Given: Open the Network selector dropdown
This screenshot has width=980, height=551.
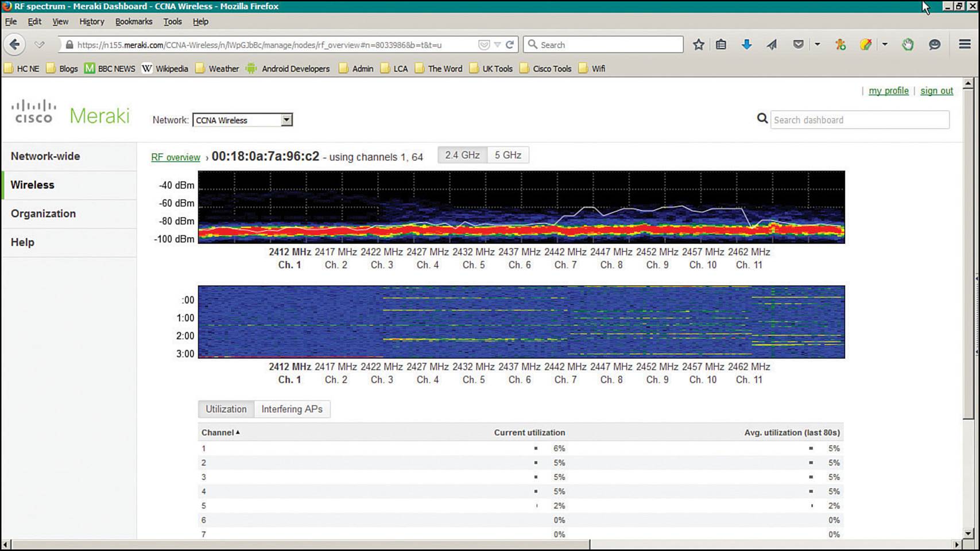Looking at the screenshot, I should pos(242,120).
